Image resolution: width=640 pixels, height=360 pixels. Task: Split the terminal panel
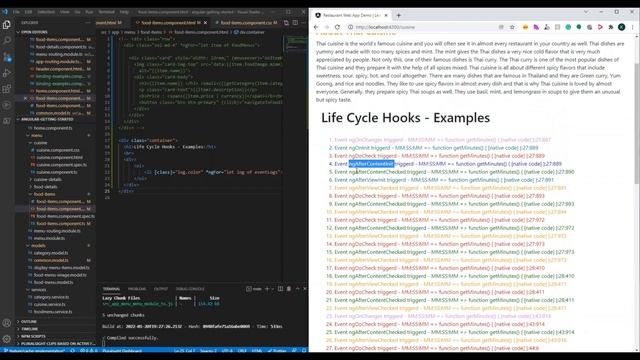(x=280, y=289)
